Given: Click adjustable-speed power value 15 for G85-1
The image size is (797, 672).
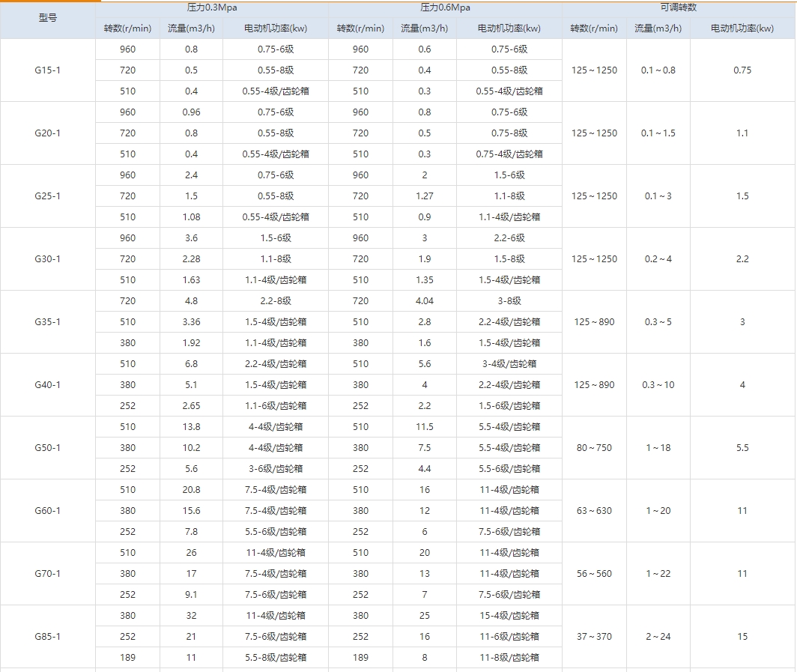Looking at the screenshot, I should (742, 637).
